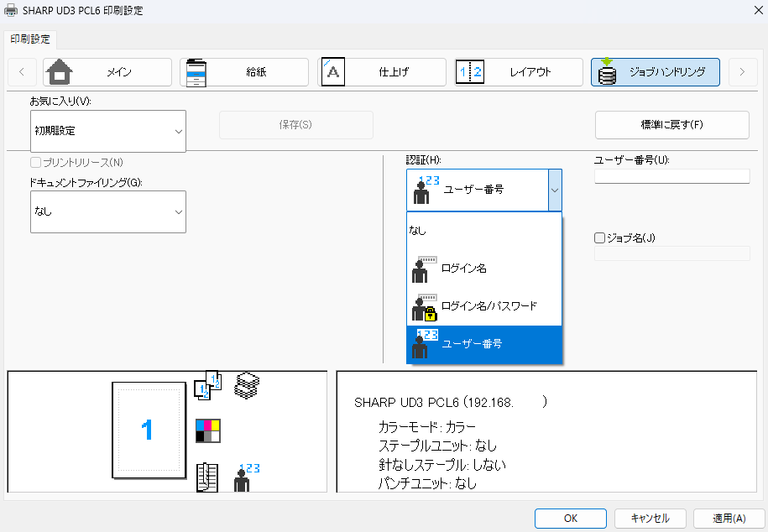Click the 1|2 page icon on the レイアウト tab

coord(470,72)
